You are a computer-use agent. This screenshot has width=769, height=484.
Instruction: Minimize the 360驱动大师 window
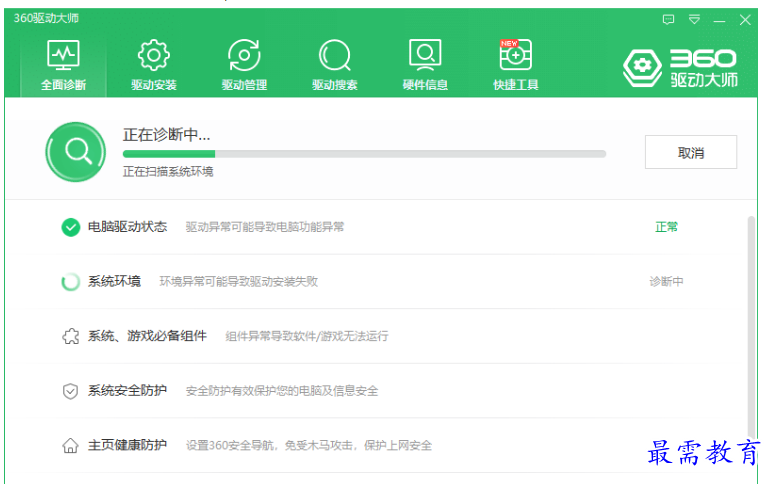pyautogui.click(x=719, y=20)
